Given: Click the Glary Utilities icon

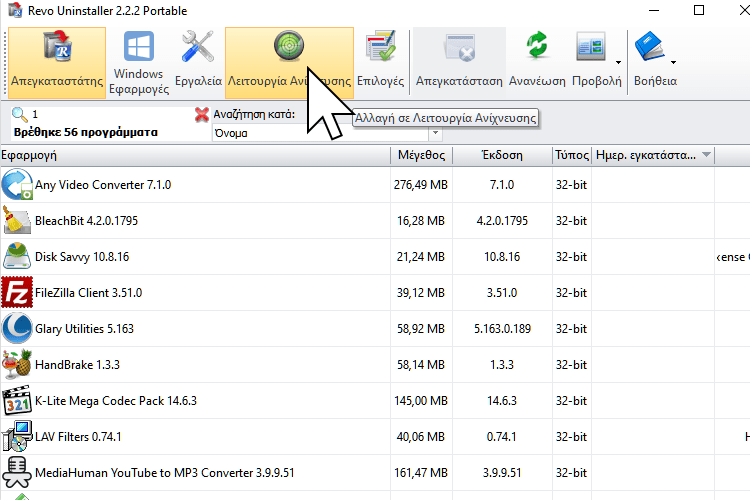Looking at the screenshot, I should [17, 329].
